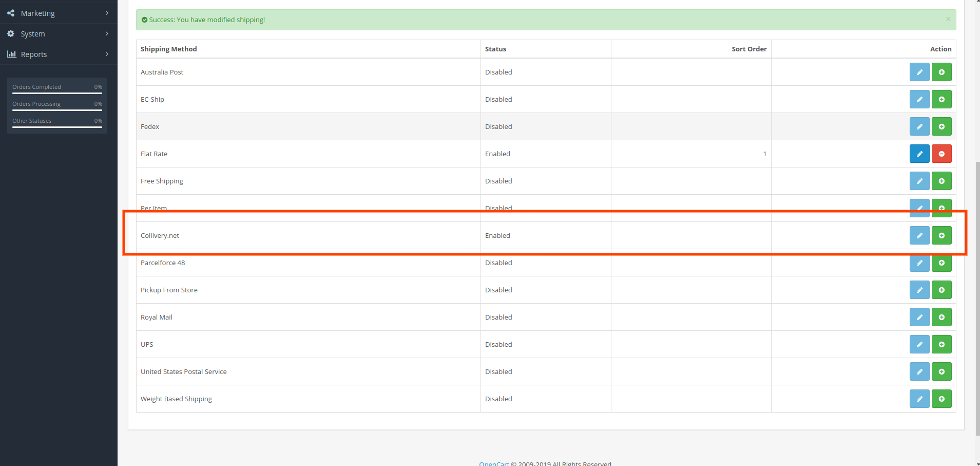The width and height of the screenshot is (980, 466).
Task: Edit the Royal Mail shipping method
Action: (x=919, y=317)
